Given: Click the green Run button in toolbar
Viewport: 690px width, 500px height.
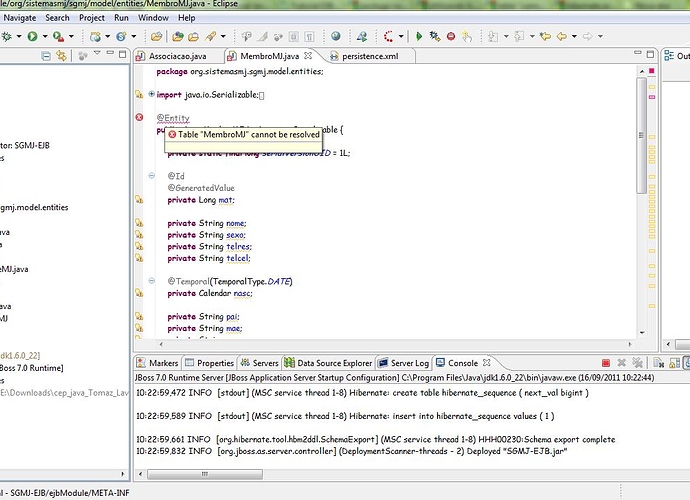Looking at the screenshot, I should (32, 37).
